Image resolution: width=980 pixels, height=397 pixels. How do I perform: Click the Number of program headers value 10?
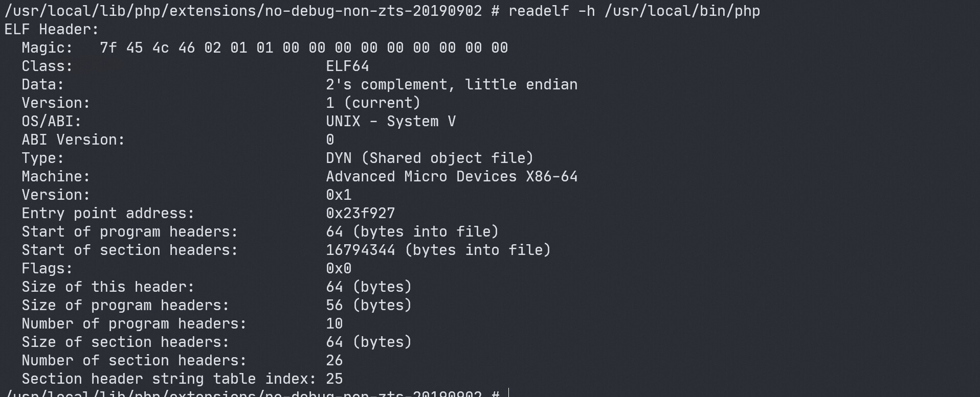click(334, 323)
